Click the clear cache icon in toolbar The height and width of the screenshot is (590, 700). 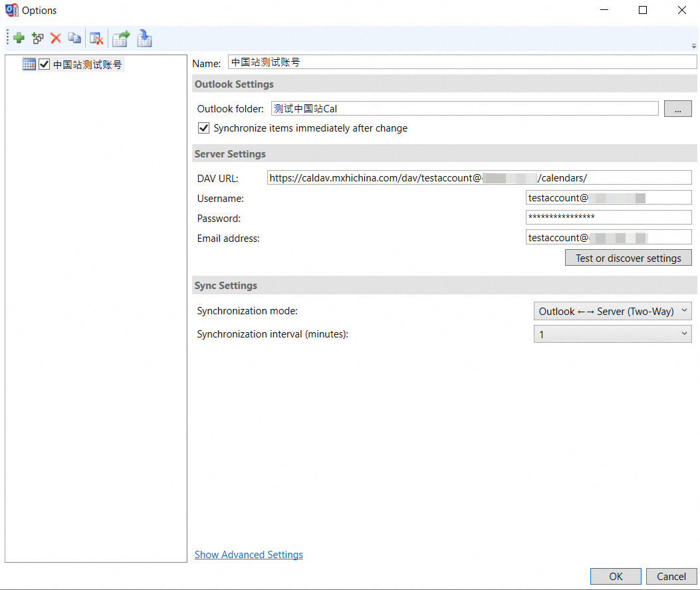pos(97,39)
